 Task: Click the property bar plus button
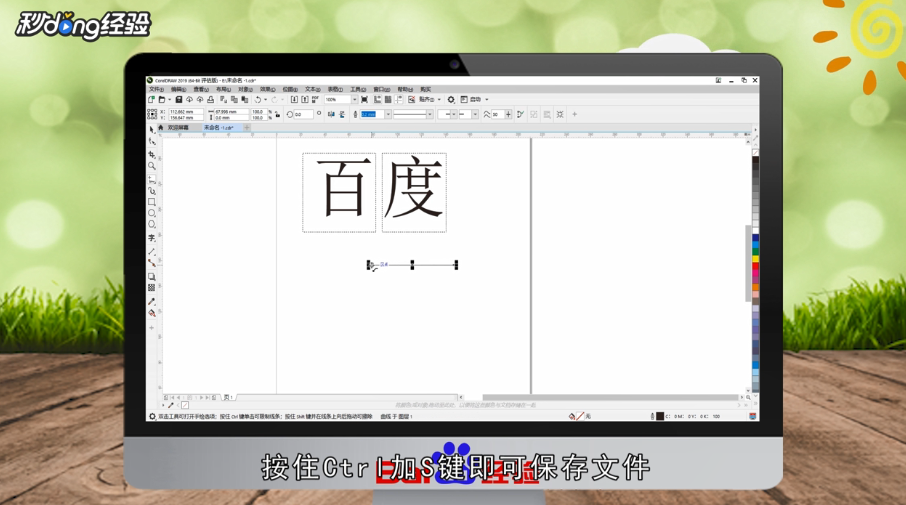click(574, 114)
